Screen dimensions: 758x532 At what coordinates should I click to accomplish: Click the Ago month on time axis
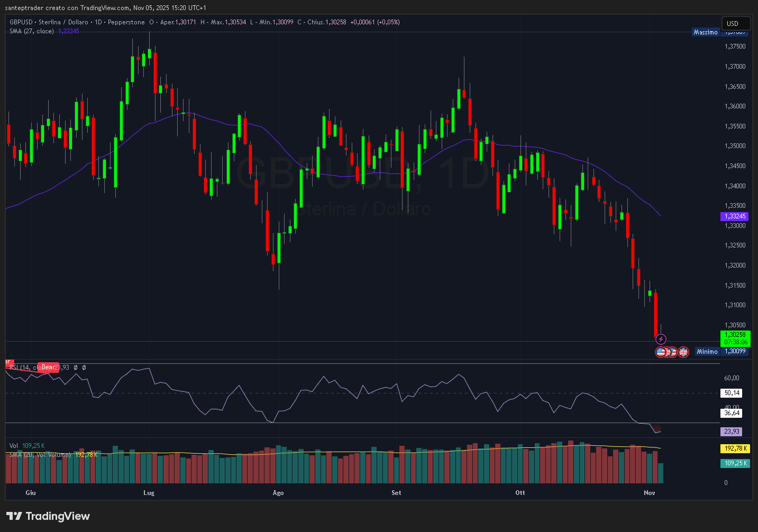[278, 493]
